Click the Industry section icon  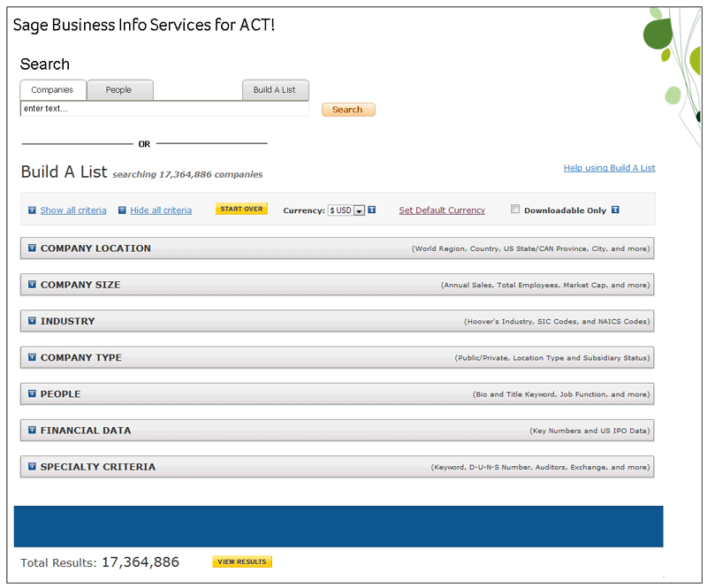pyautogui.click(x=33, y=321)
